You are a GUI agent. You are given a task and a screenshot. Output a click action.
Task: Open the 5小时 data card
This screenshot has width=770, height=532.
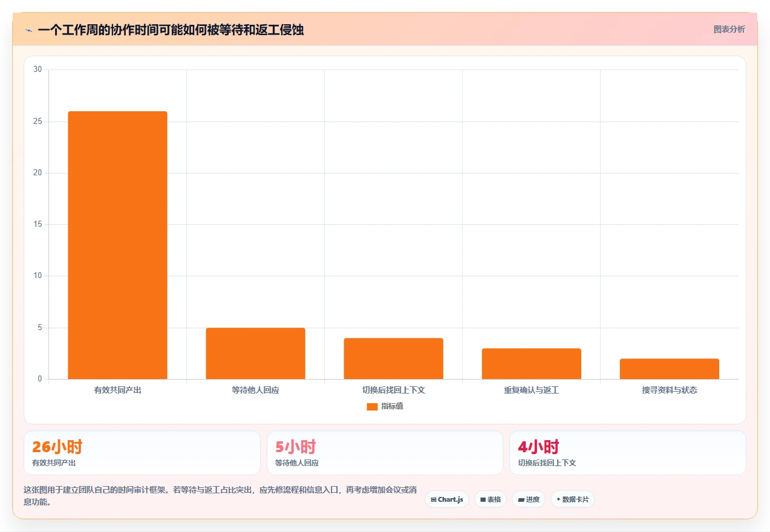point(385,453)
